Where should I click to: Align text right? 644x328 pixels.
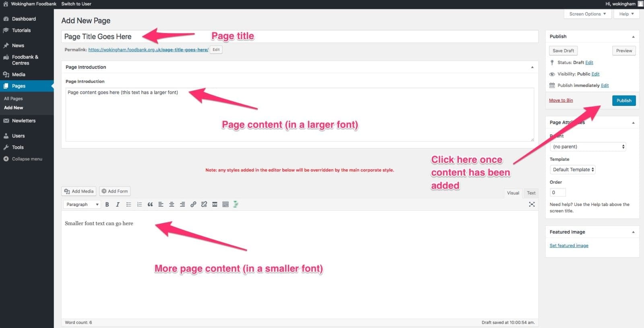(x=182, y=204)
